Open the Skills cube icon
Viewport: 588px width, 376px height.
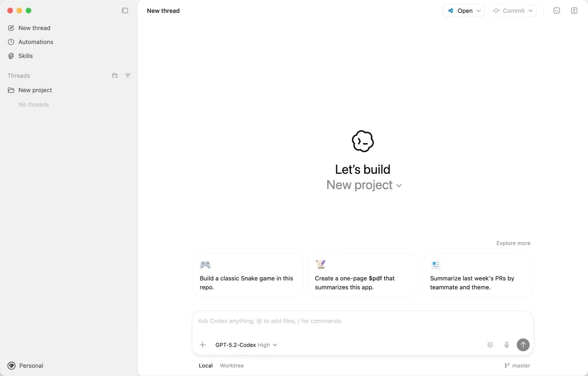click(11, 56)
